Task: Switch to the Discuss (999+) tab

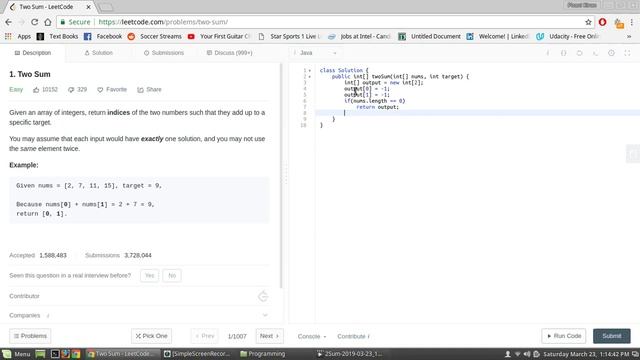Action: coord(229,53)
